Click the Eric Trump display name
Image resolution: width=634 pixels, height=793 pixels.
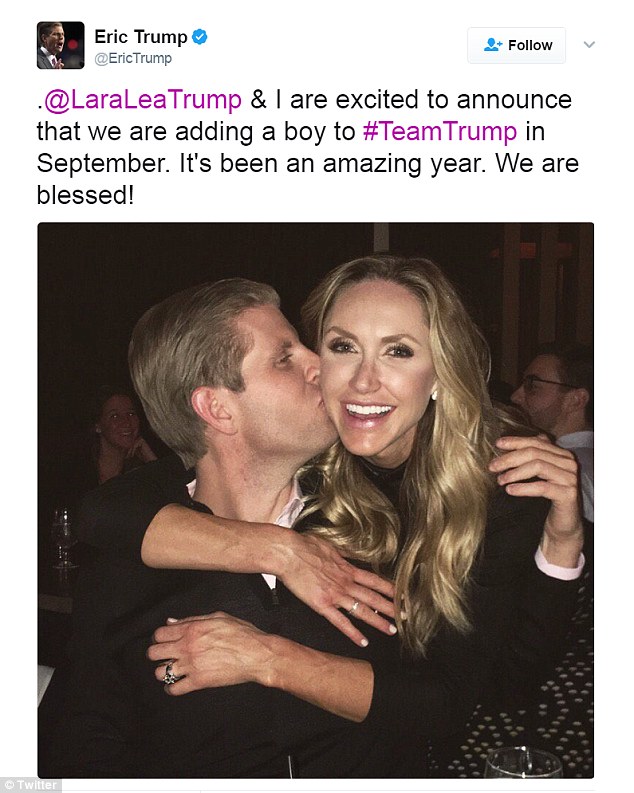pyautogui.click(x=141, y=37)
